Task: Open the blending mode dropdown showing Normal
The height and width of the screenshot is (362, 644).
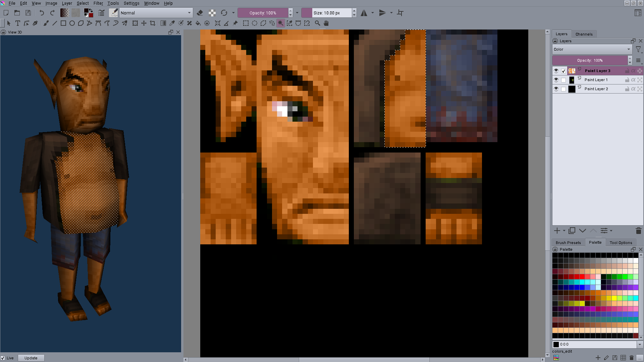Action: click(x=156, y=13)
